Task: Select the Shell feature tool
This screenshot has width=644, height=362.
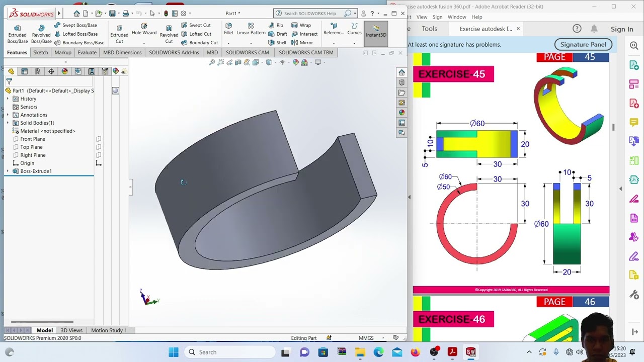Action: tap(277, 43)
